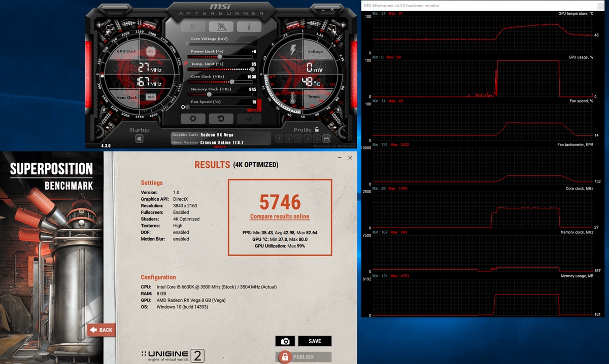Open Afterburner settings gear button
Screen dimensions: 609x364
[193, 119]
